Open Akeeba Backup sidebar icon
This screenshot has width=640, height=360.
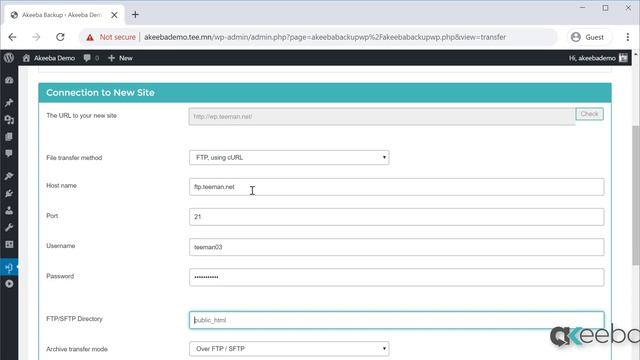pyautogui.click(x=9, y=268)
